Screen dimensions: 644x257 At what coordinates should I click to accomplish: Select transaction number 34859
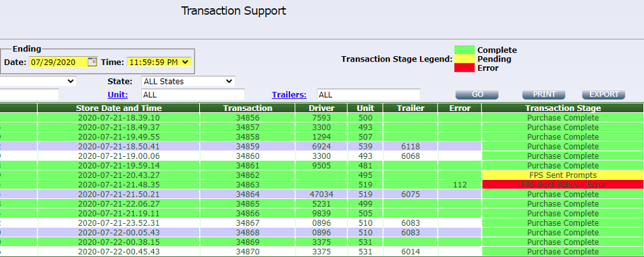(x=248, y=146)
